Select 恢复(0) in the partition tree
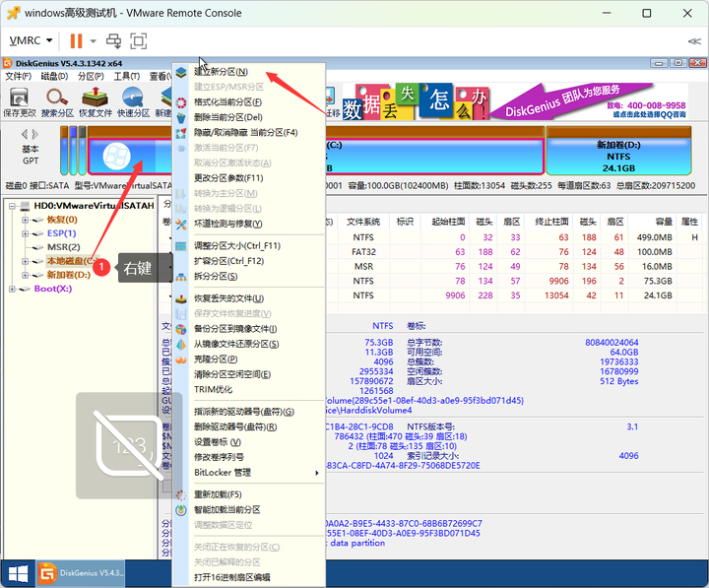Screen dimensions: 709x588 62,221
